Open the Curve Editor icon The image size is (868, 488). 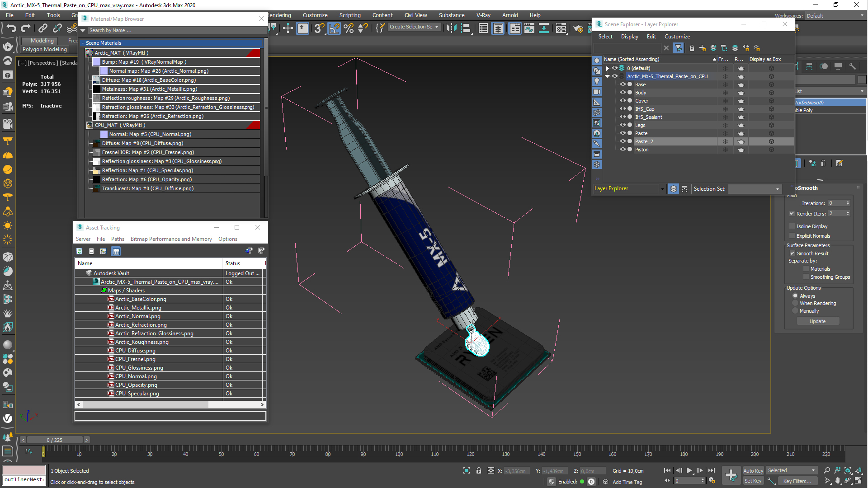529,28
